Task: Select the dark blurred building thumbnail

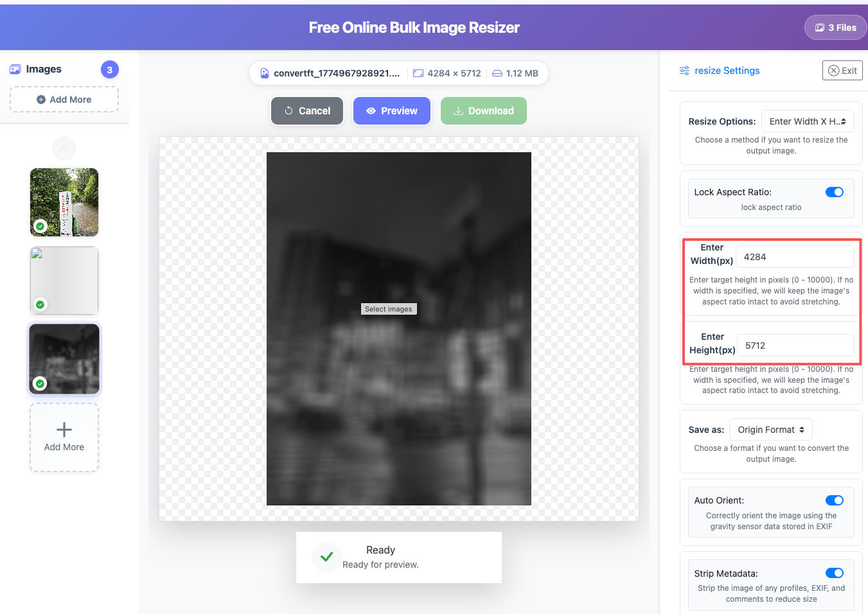Action: coord(64,359)
